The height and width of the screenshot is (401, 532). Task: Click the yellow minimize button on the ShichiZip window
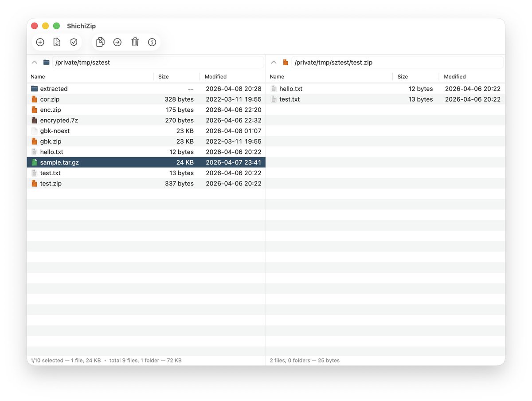tap(45, 26)
